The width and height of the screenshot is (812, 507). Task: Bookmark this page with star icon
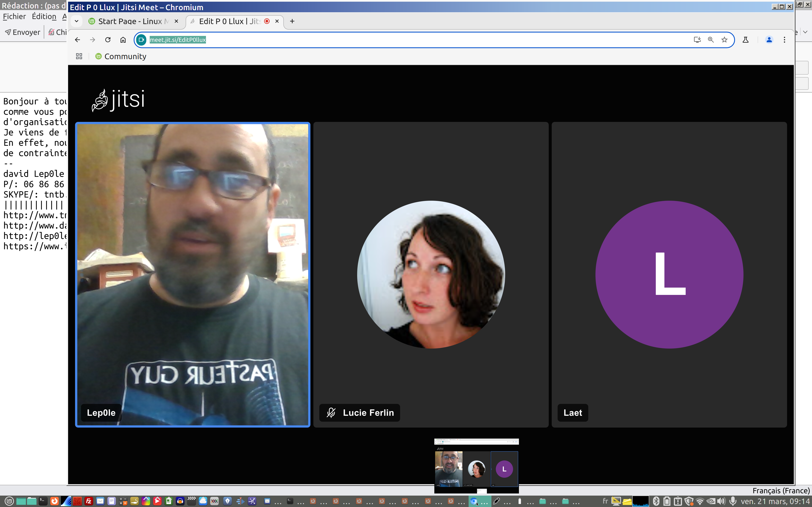pyautogui.click(x=724, y=40)
